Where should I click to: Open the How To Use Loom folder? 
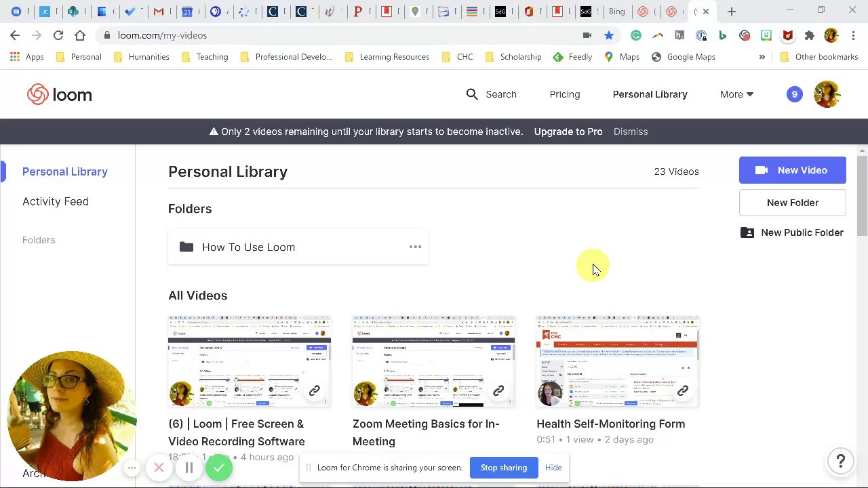click(x=298, y=247)
